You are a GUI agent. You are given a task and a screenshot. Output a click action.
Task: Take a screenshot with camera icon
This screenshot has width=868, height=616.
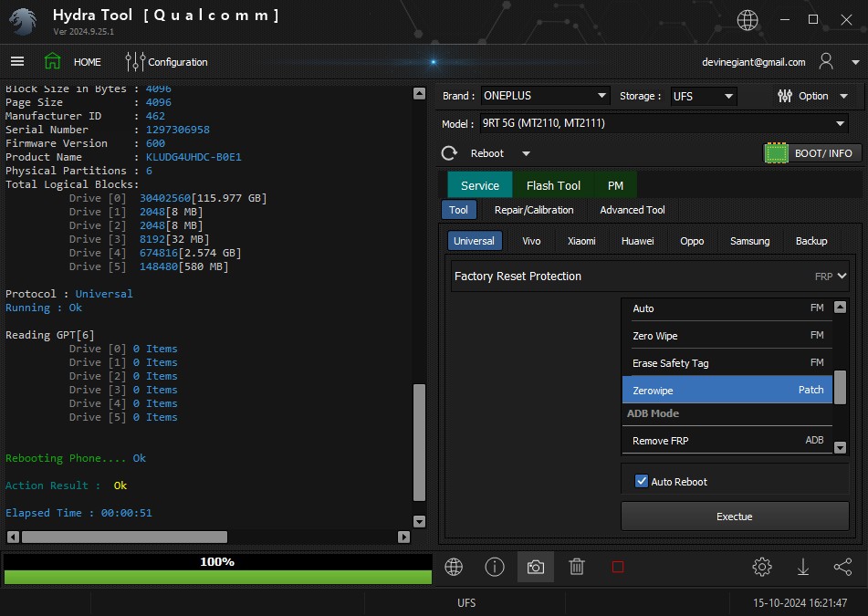point(535,567)
